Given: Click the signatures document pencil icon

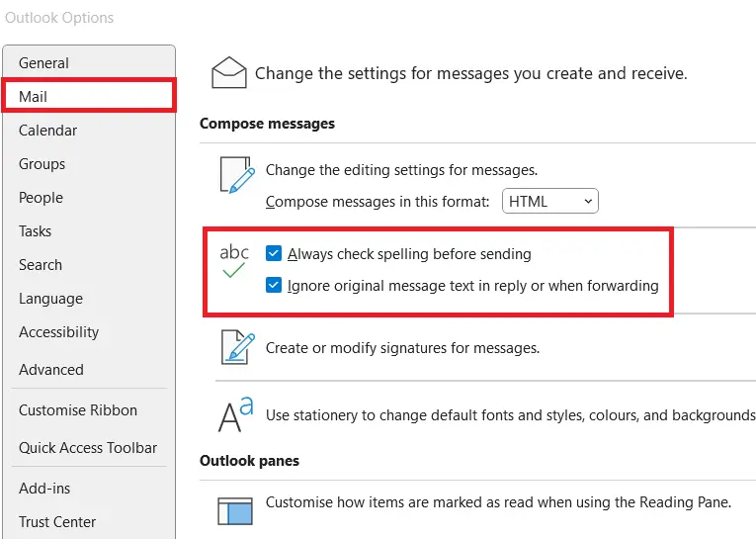Looking at the screenshot, I should (238, 347).
